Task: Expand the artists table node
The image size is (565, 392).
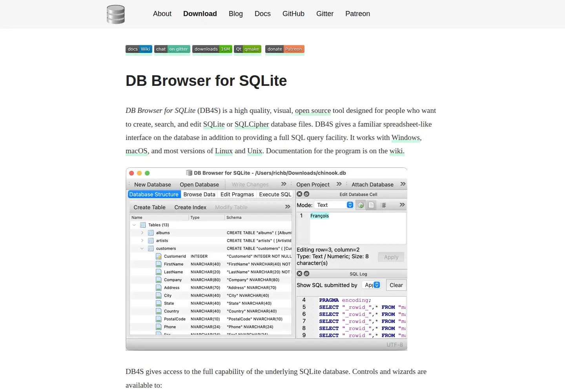Action: pos(142,241)
